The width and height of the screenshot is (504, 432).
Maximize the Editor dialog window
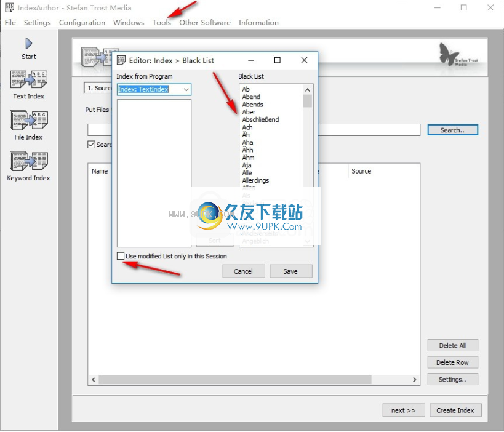(278, 60)
